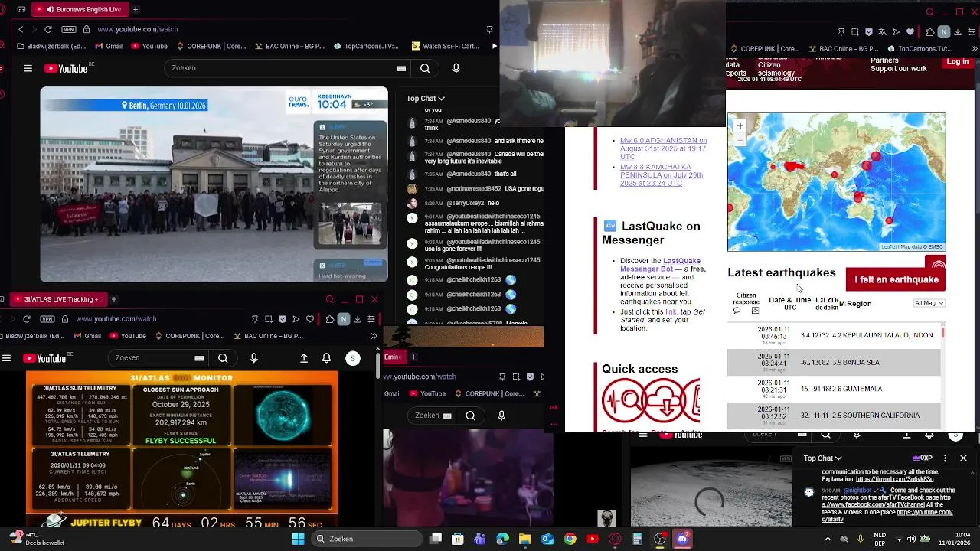Zoom in on the earthquake map
Screen dimensions: 980x551
740,126
